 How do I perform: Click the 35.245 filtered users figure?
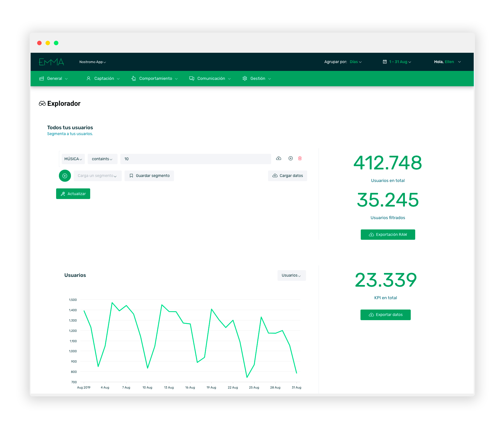(x=388, y=200)
